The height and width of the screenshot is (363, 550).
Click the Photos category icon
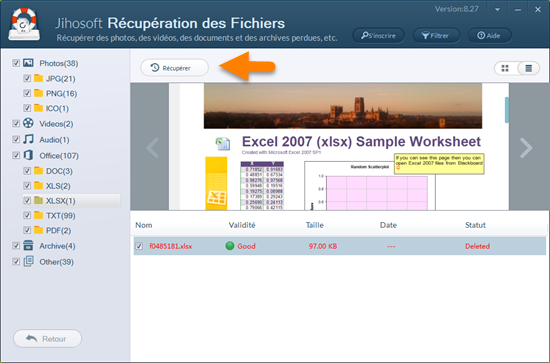pyautogui.click(x=28, y=63)
